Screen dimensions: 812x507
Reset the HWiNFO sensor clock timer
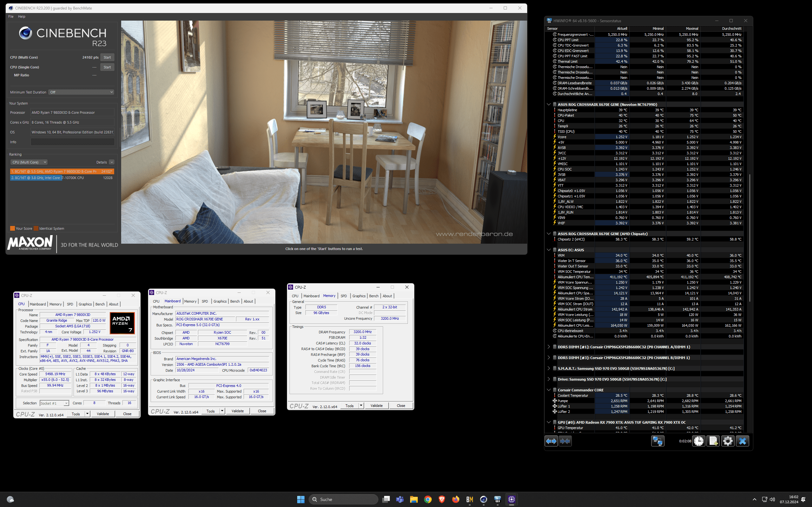pyautogui.click(x=698, y=441)
